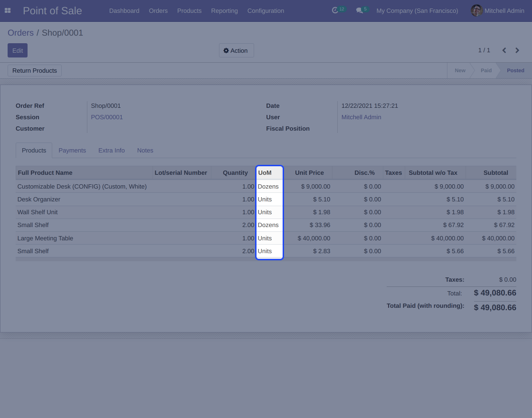The image size is (532, 418).
Task: Open the Action gear dropdown
Action: pos(236,50)
